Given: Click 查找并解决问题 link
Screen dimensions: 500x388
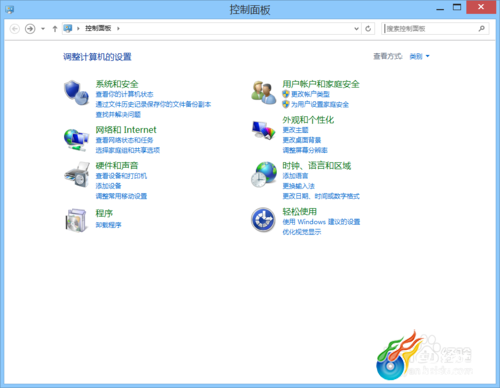Looking at the screenshot, I should click(x=118, y=115).
